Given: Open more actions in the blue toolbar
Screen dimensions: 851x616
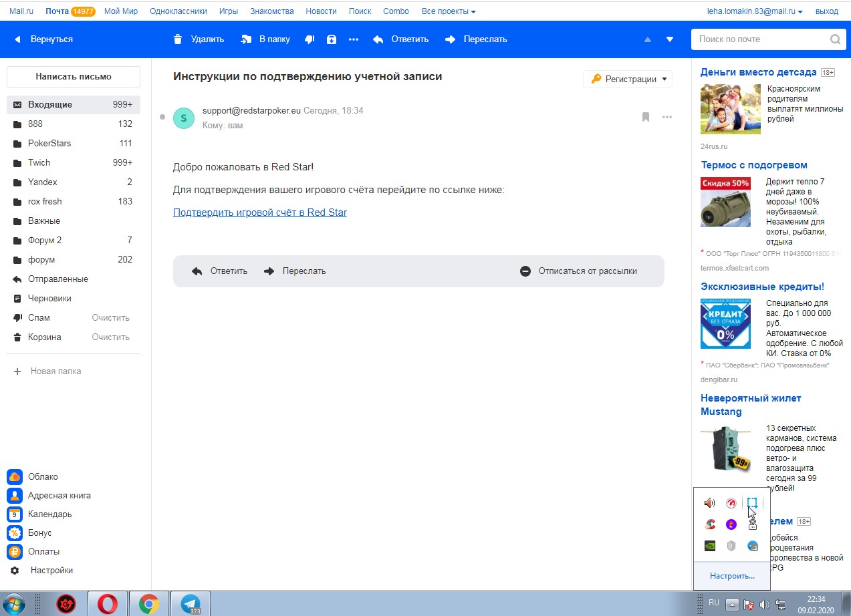Looking at the screenshot, I should pos(354,39).
